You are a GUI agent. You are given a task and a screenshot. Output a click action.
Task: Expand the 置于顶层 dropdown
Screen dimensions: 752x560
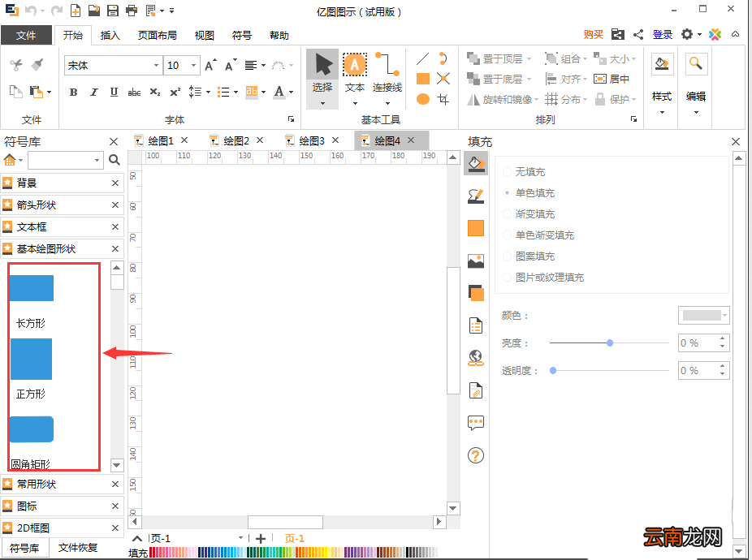tap(529, 59)
